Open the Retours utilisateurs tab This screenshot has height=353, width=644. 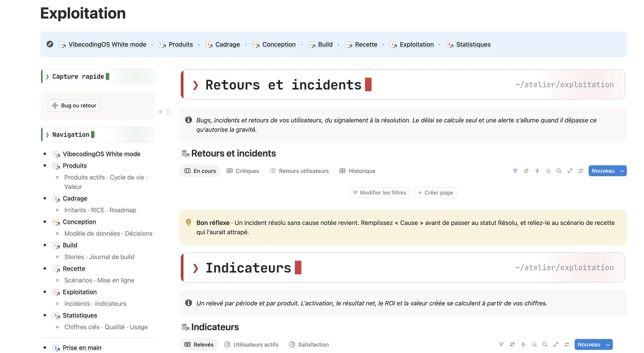(x=299, y=171)
